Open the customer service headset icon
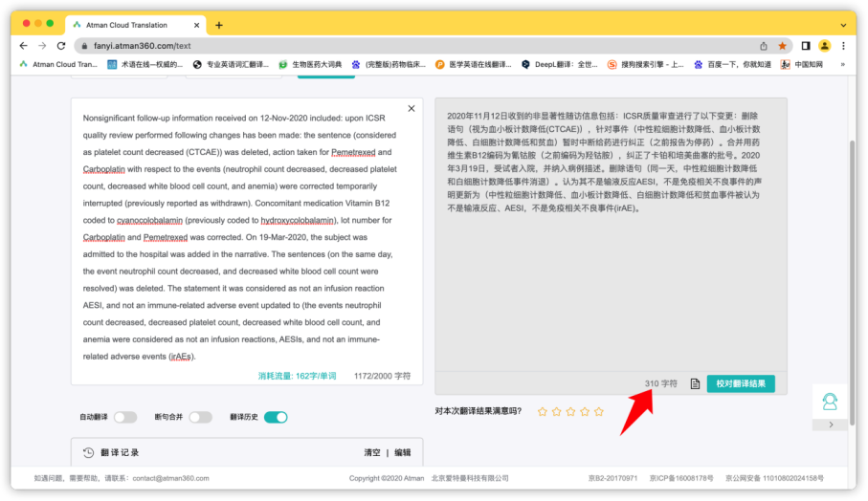This screenshot has height=501, width=868. 830,402
